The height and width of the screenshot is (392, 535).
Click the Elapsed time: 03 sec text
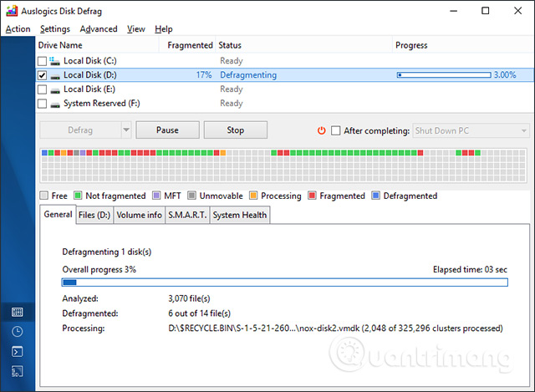(x=470, y=269)
